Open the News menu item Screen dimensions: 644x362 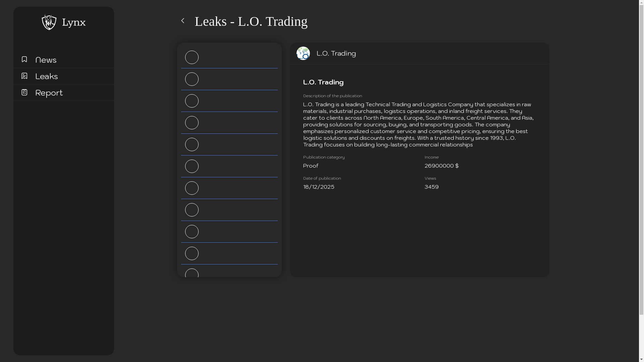46,60
